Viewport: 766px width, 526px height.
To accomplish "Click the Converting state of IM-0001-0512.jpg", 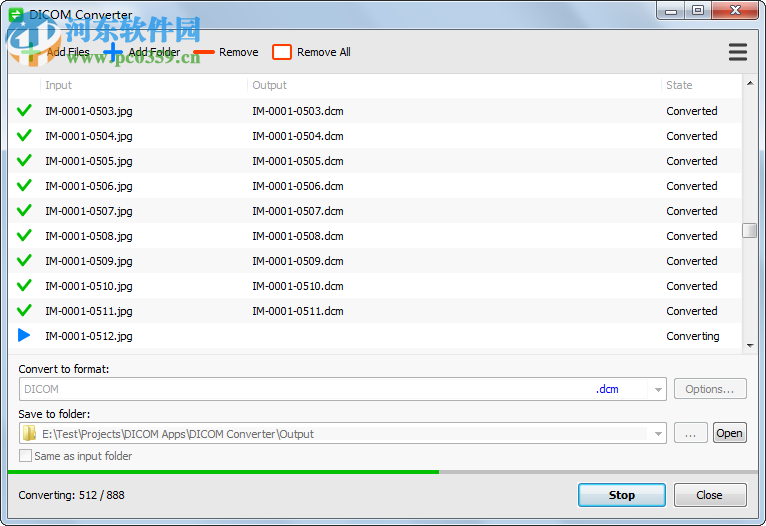I will click(x=693, y=336).
